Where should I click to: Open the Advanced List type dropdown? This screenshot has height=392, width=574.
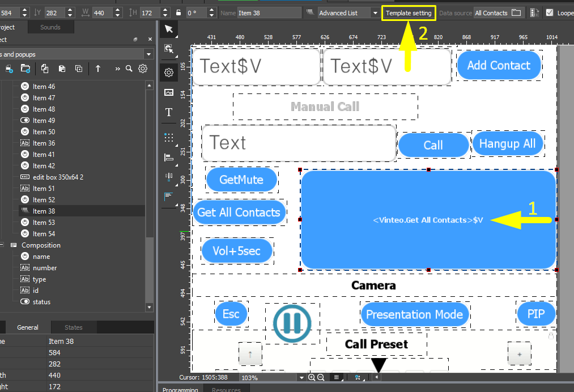pos(375,12)
